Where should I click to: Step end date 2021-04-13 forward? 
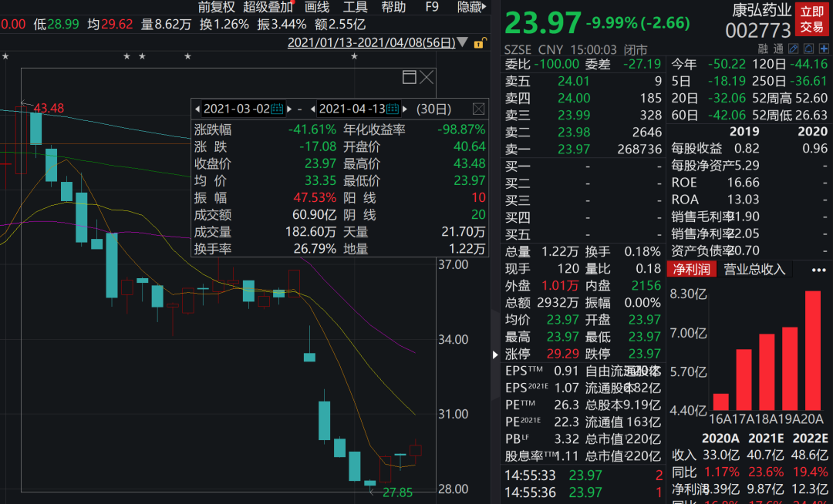(x=405, y=109)
